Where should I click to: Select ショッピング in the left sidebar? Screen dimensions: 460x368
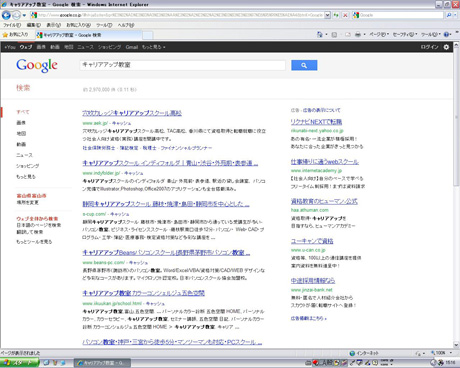click(x=27, y=166)
